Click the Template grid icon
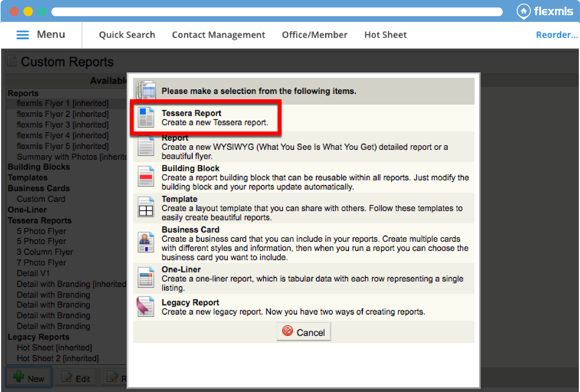The height and width of the screenshot is (392, 580). pyautogui.click(x=146, y=207)
